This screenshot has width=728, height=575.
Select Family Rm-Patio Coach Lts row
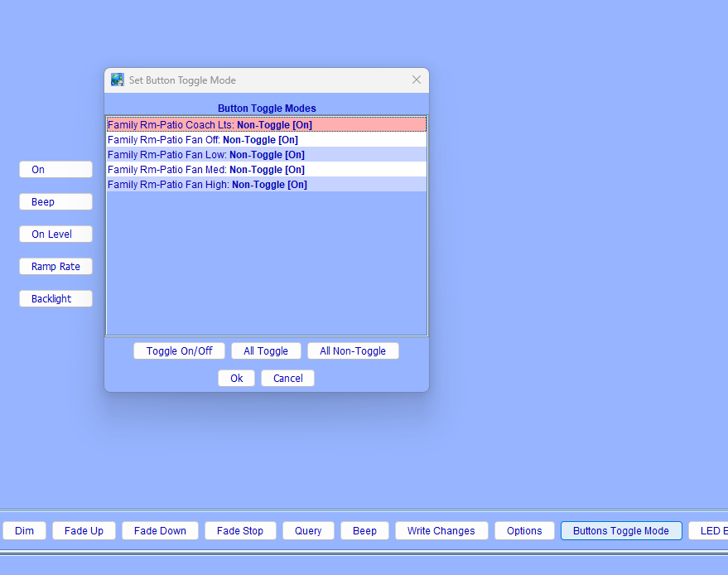point(266,125)
